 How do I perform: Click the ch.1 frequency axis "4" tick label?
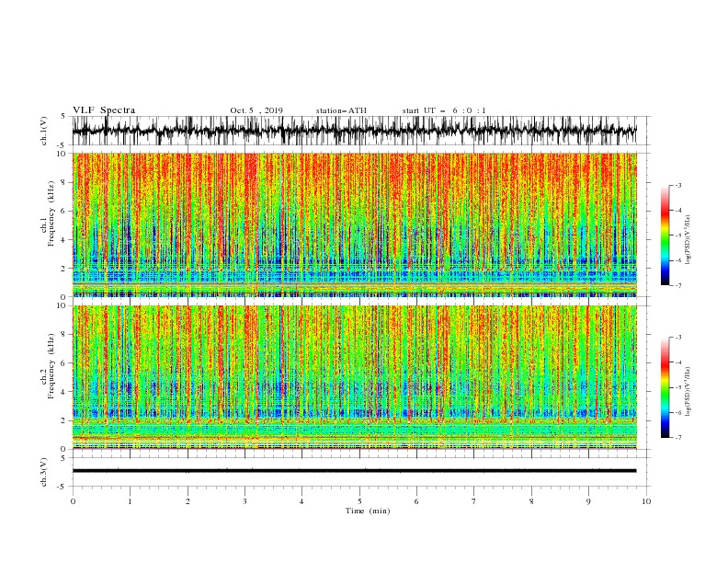(65, 240)
